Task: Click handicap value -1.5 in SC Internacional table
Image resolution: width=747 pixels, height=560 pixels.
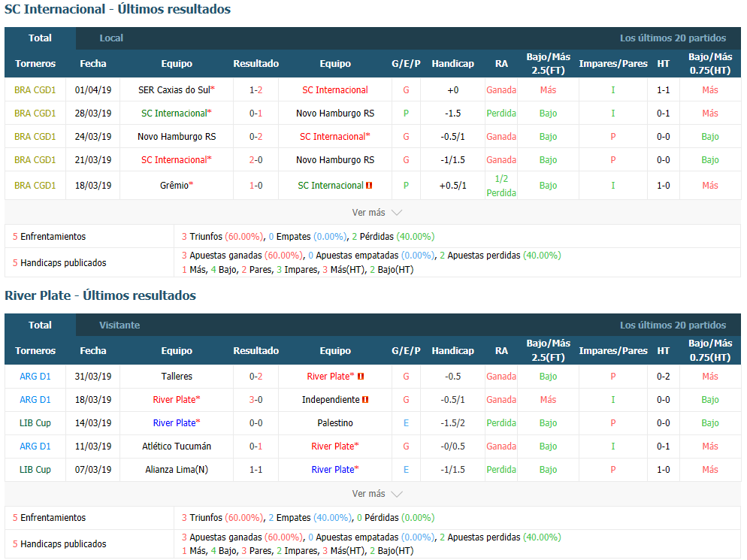Action: coord(452,114)
